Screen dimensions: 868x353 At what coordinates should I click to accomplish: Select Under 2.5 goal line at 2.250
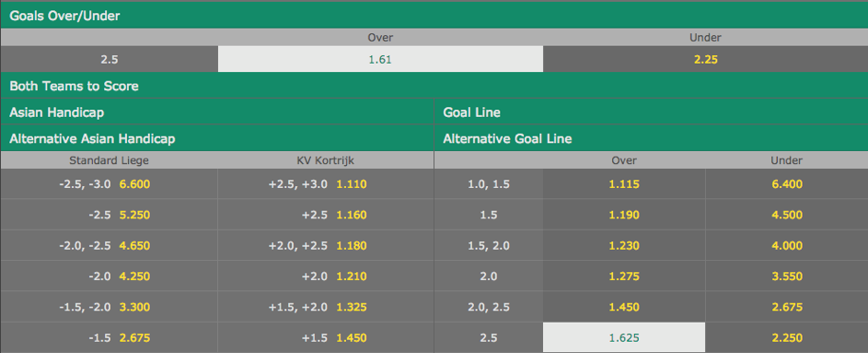787,337
